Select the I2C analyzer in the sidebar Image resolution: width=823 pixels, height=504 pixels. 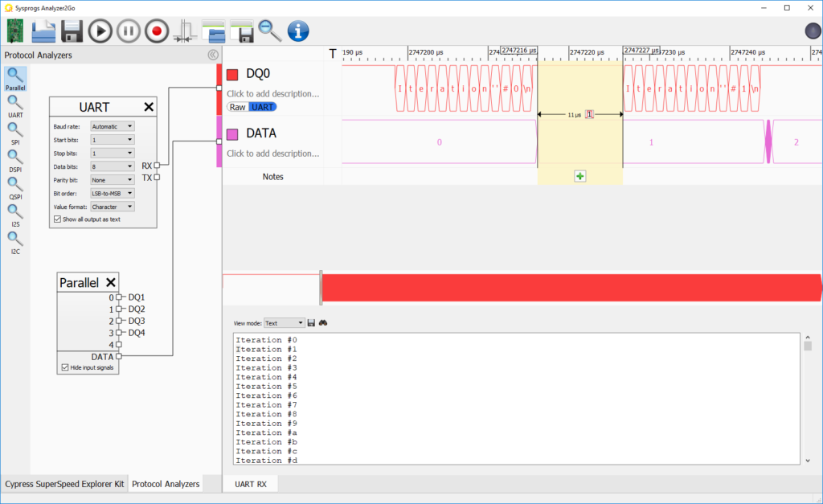(15, 238)
